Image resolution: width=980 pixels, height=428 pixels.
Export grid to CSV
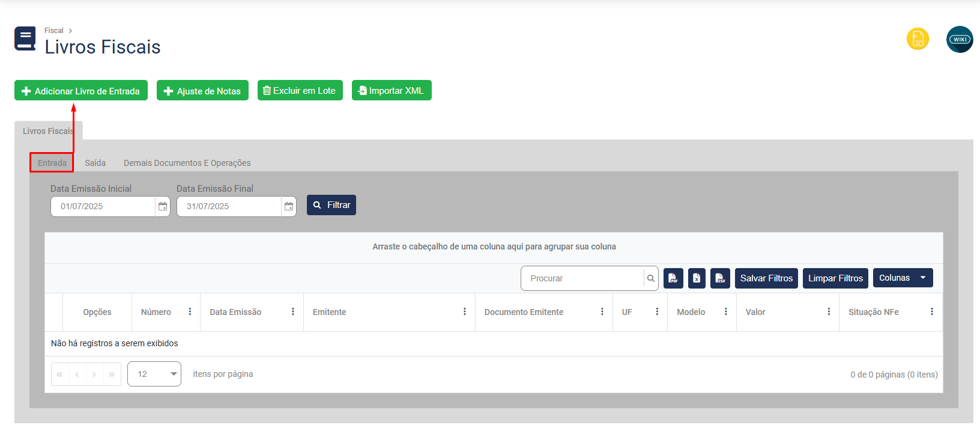(720, 278)
